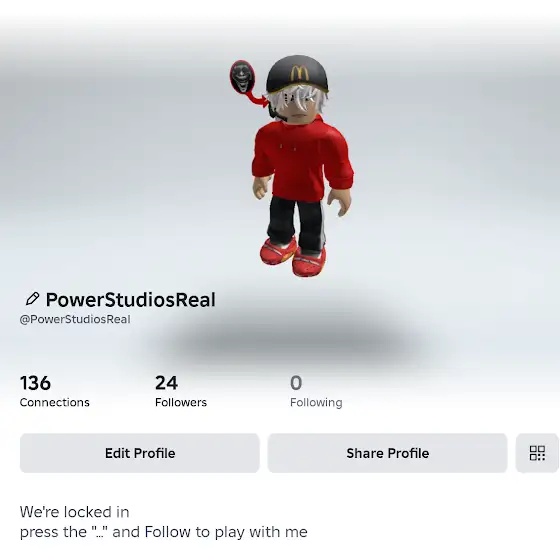Click the "Follow to play with me" bio line
The height and width of the screenshot is (560, 560).
pos(164,532)
